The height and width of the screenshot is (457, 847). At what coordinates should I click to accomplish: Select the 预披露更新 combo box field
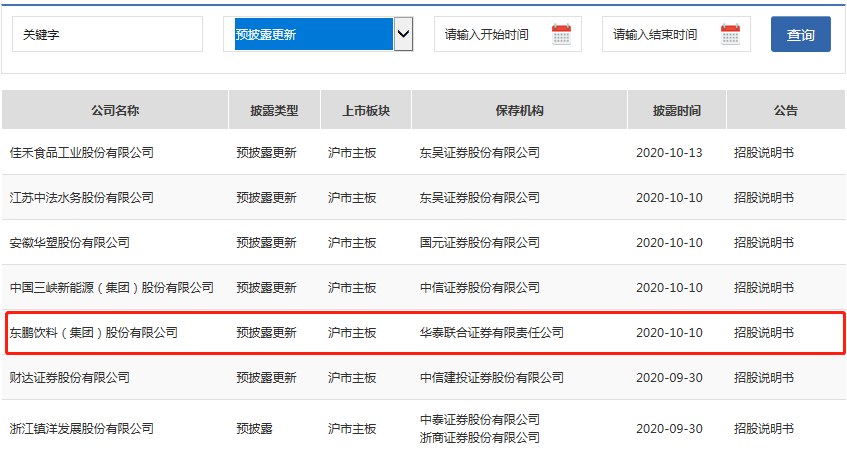318,34
